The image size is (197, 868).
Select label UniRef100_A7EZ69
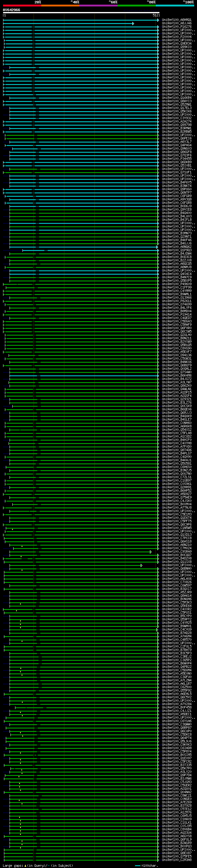pos(176,802)
